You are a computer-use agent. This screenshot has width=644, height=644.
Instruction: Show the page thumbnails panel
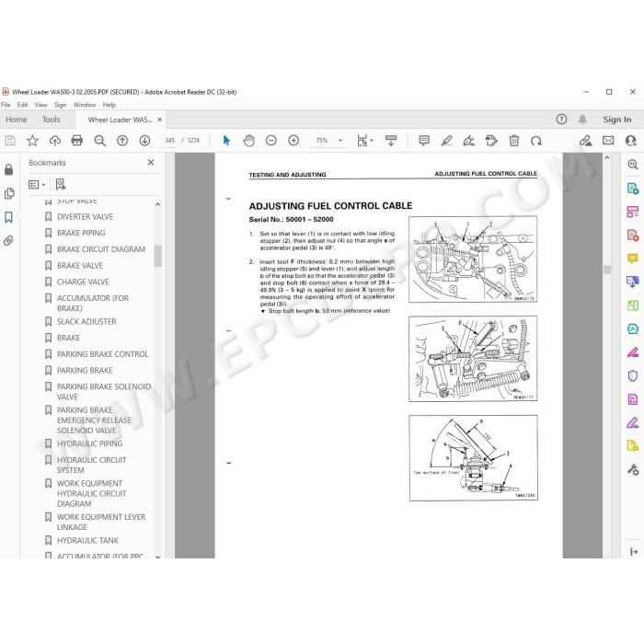pos(8,193)
